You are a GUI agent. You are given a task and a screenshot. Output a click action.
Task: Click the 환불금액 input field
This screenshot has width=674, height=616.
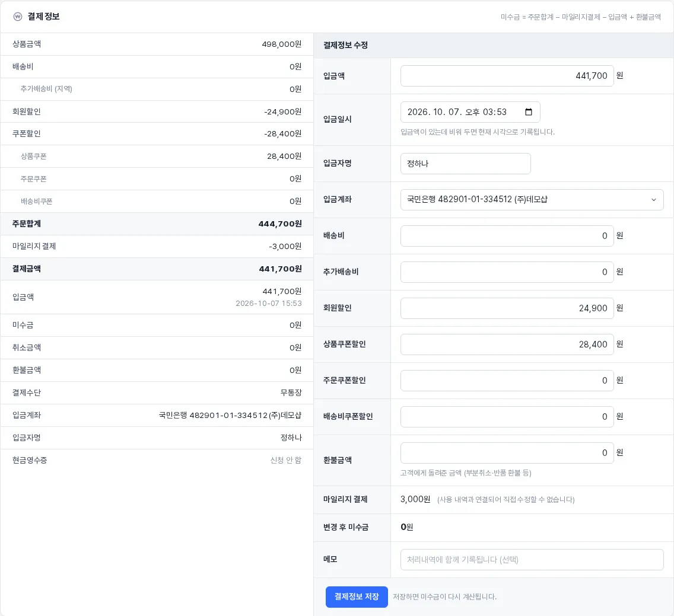(x=507, y=453)
